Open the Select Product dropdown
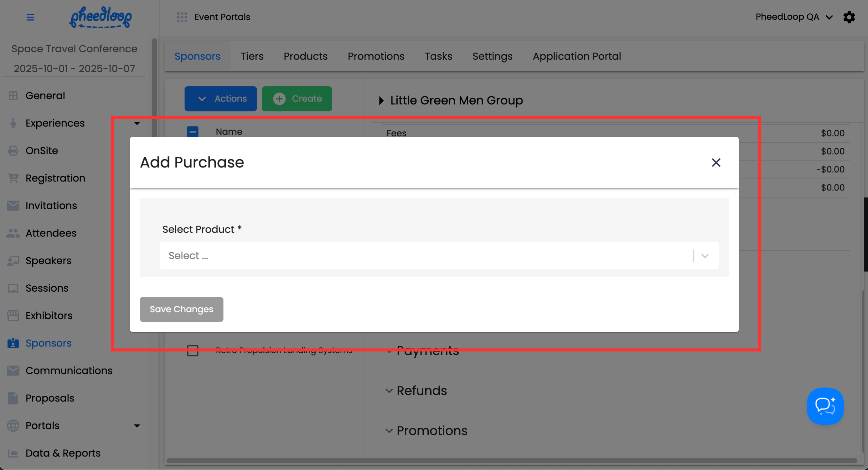Screen dimensions: 868x470 (x=439, y=256)
